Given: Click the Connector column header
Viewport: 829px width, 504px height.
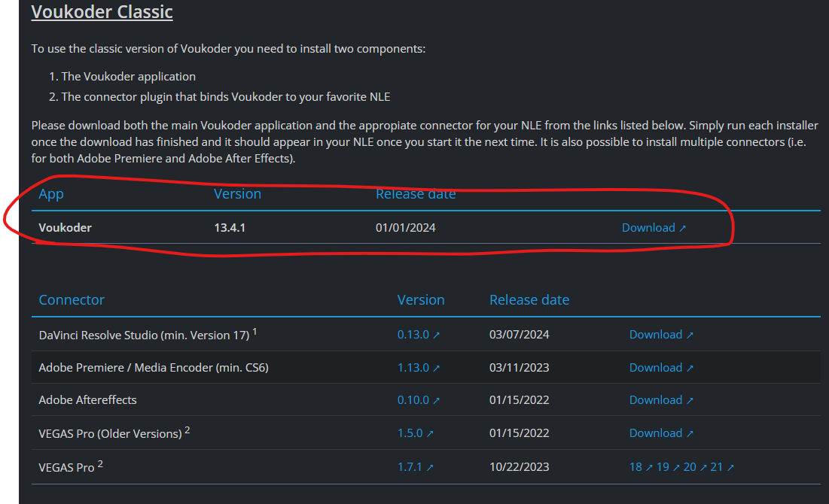Looking at the screenshot, I should coord(72,299).
